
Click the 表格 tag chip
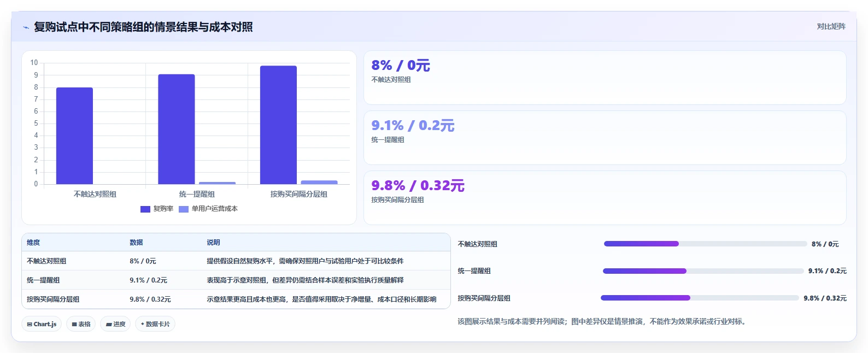(x=81, y=324)
